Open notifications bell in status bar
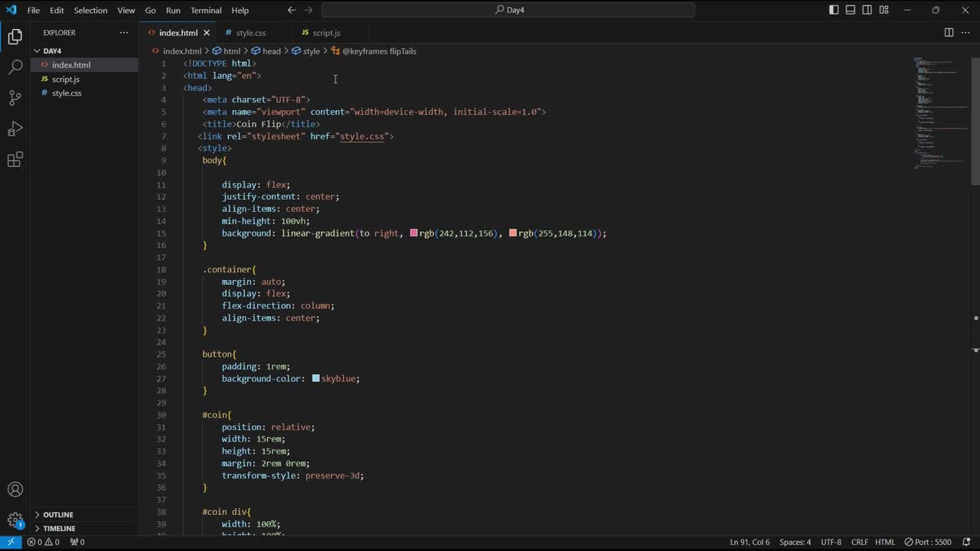This screenshot has width=980, height=551. pyautogui.click(x=966, y=542)
